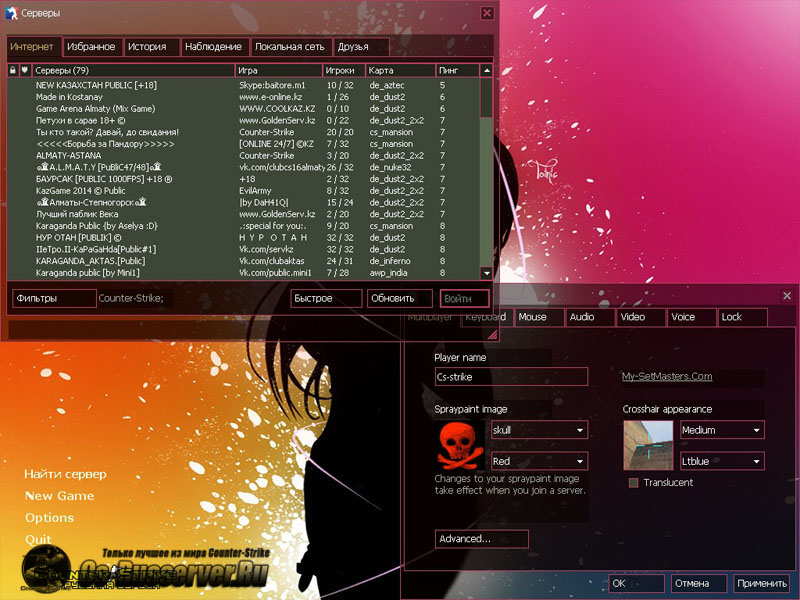
Task: Confirm options with the OK button
Action: pos(636,583)
